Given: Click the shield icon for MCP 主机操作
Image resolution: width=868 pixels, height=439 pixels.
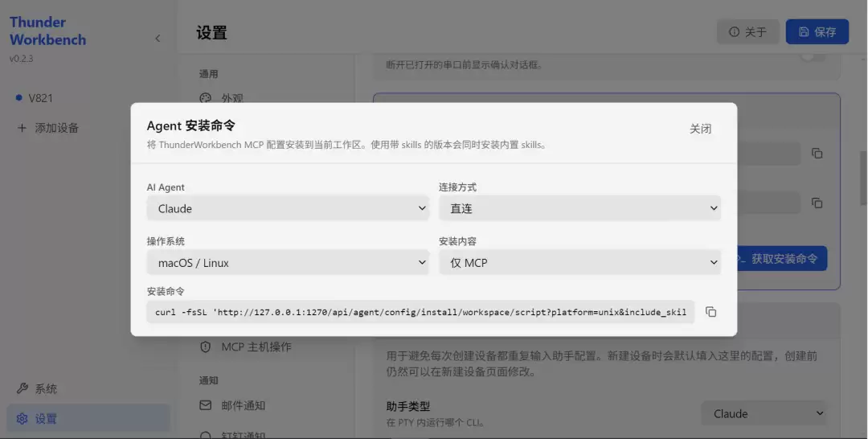Looking at the screenshot, I should click(206, 347).
